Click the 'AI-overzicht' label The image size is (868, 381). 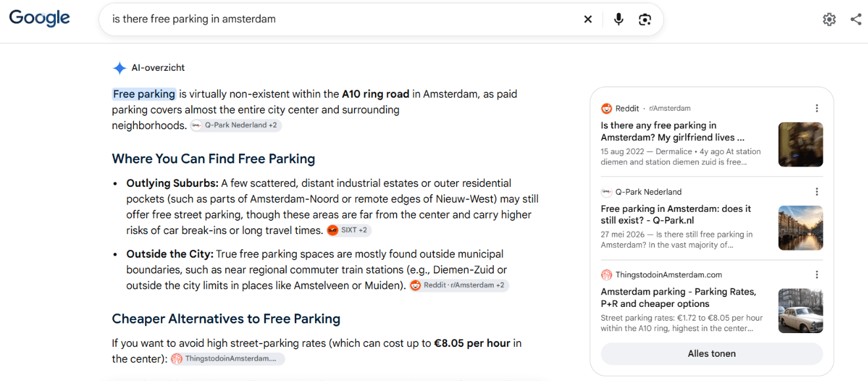[158, 68]
